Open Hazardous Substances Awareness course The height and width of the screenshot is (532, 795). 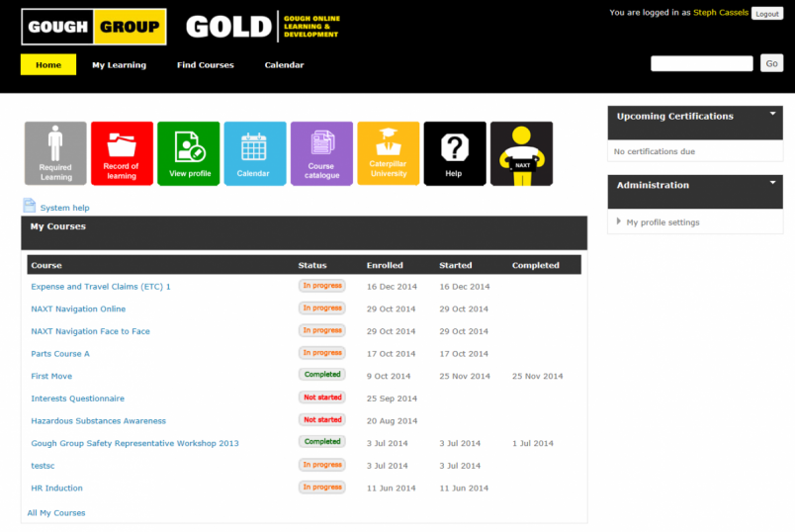(x=98, y=421)
